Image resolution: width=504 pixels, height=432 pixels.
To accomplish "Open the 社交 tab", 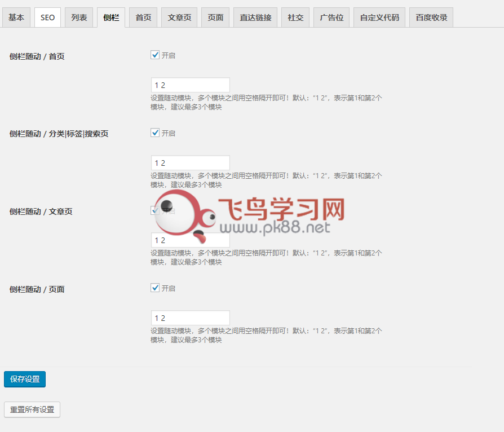I will pos(295,17).
